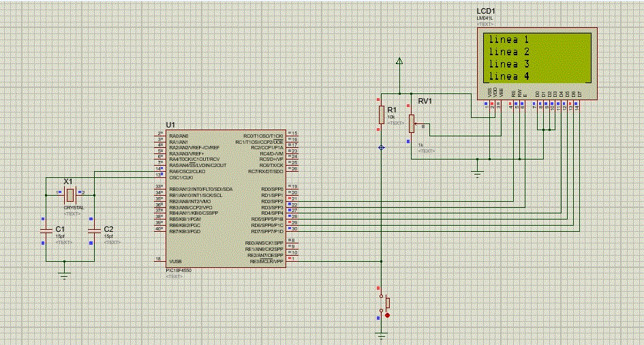Select the C2 capacitor symbol

click(95, 231)
